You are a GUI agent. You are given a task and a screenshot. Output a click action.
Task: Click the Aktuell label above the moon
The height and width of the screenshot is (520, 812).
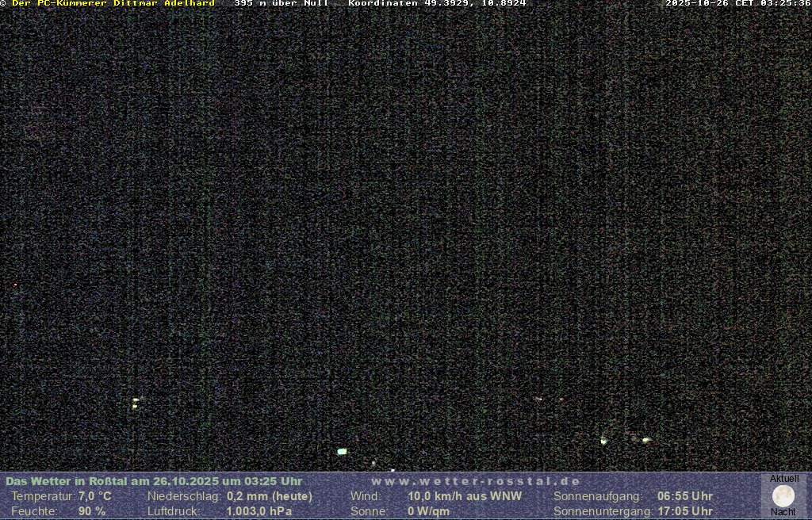coord(784,479)
